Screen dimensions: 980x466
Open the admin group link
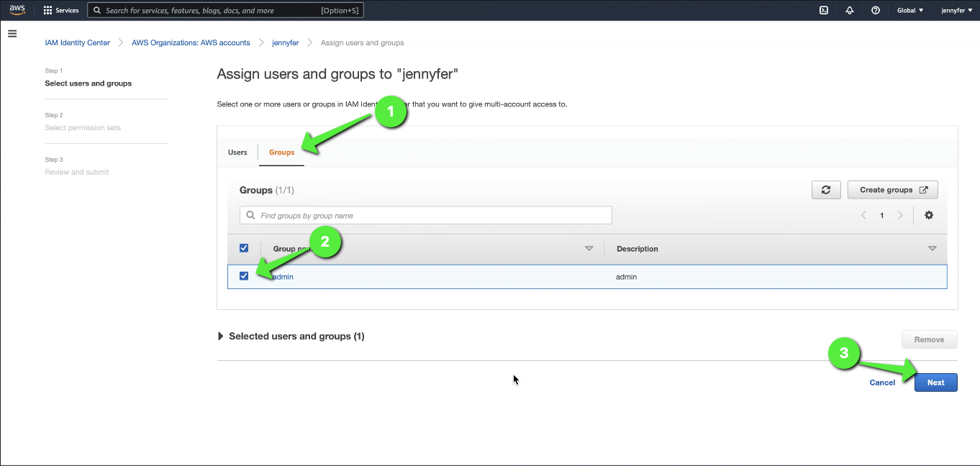(x=283, y=277)
